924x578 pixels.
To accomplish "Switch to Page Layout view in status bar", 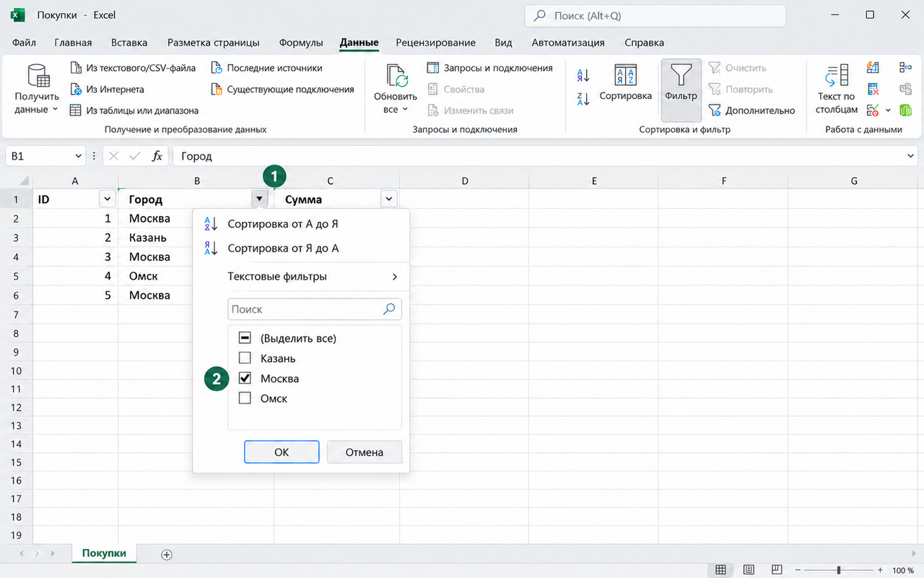I will click(749, 570).
